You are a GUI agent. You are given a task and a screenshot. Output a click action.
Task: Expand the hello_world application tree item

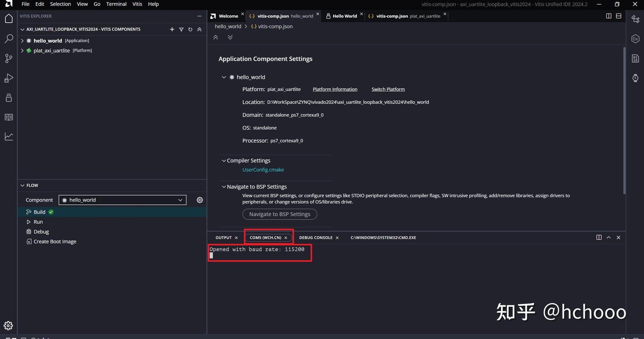click(22, 41)
